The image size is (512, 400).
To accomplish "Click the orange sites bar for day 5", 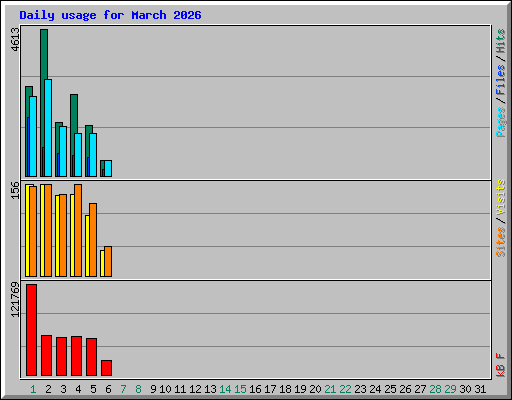I will click(x=93, y=240).
